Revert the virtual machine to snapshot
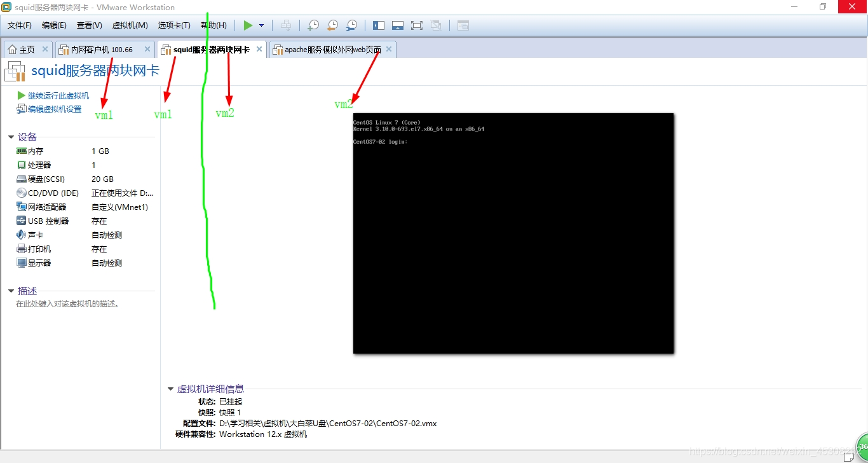The width and height of the screenshot is (868, 463). [332, 25]
